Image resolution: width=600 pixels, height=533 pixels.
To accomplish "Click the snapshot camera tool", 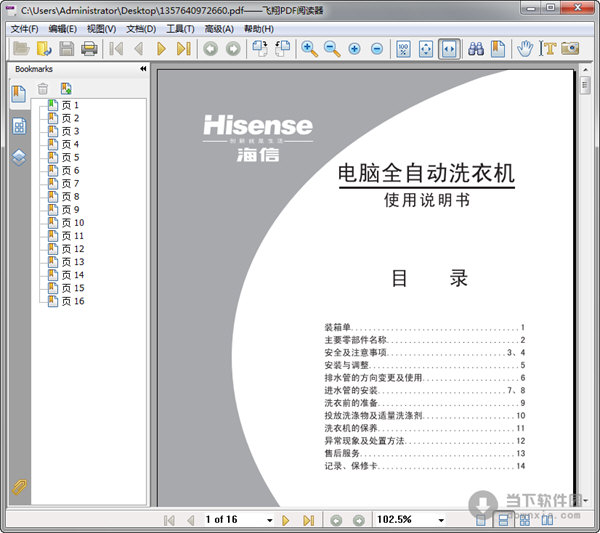I will tap(570, 49).
